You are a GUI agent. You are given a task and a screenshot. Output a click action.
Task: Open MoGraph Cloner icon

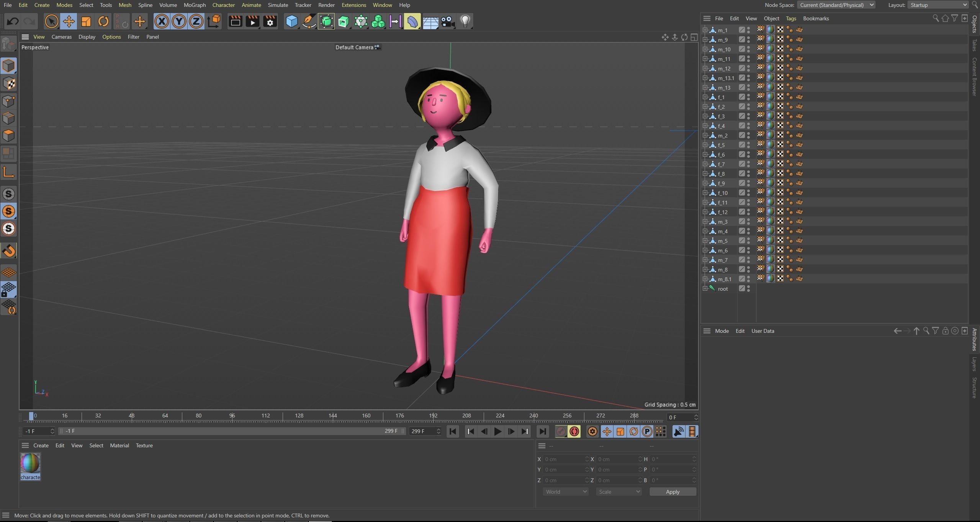tap(378, 21)
